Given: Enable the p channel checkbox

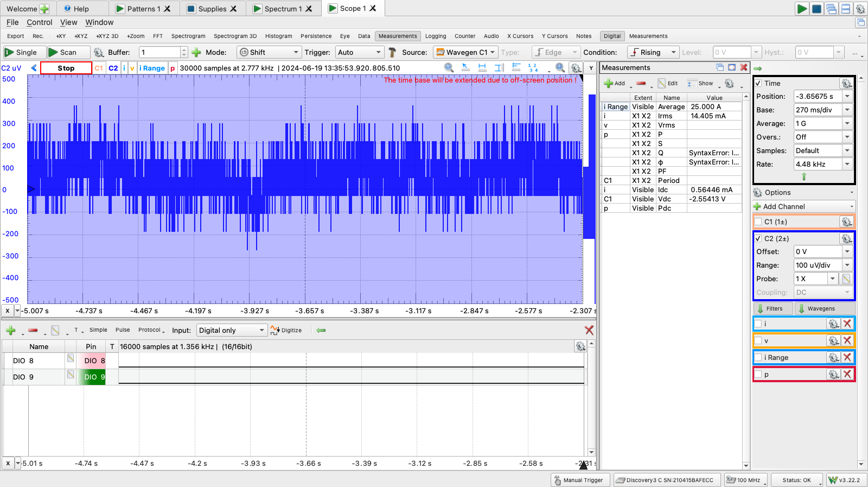Looking at the screenshot, I should (x=758, y=374).
